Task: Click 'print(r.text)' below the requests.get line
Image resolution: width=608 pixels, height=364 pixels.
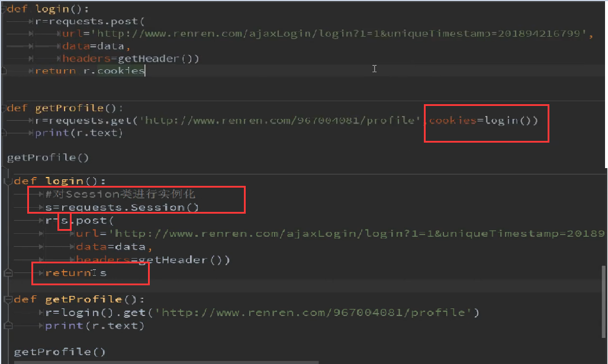Action: (x=79, y=133)
